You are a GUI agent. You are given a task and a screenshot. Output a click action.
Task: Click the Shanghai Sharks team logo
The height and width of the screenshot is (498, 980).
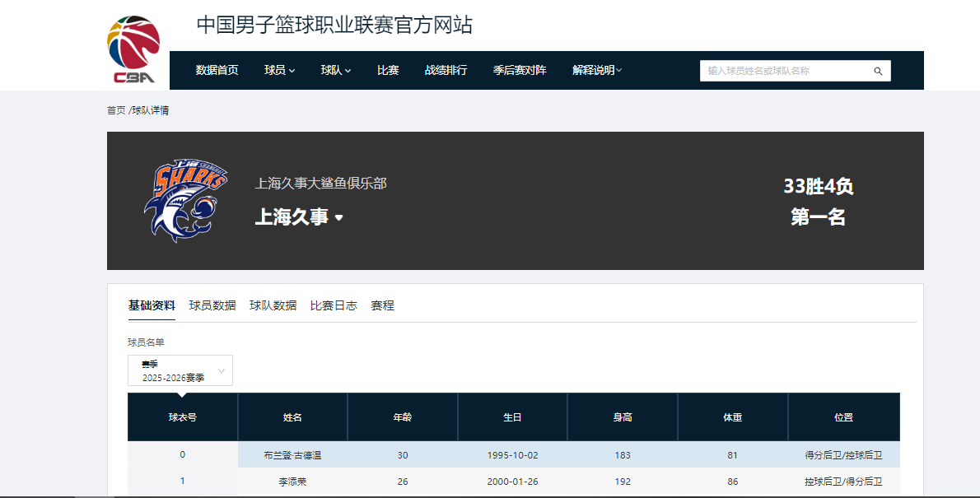pyautogui.click(x=184, y=201)
